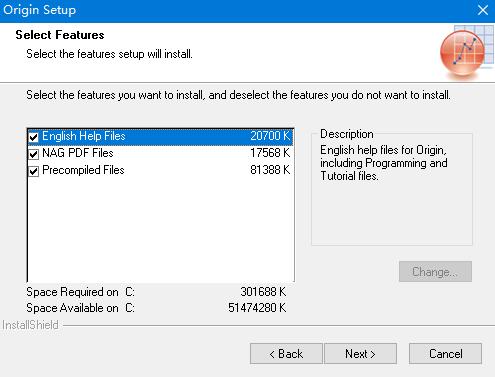Uncheck the English Help Files checkbox
This screenshot has height=377, width=495.
33,137
